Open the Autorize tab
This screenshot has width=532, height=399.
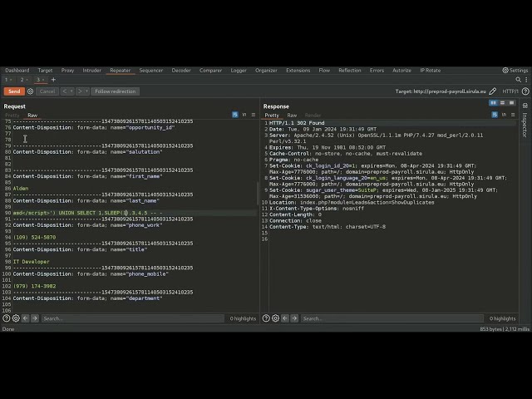(x=401, y=70)
